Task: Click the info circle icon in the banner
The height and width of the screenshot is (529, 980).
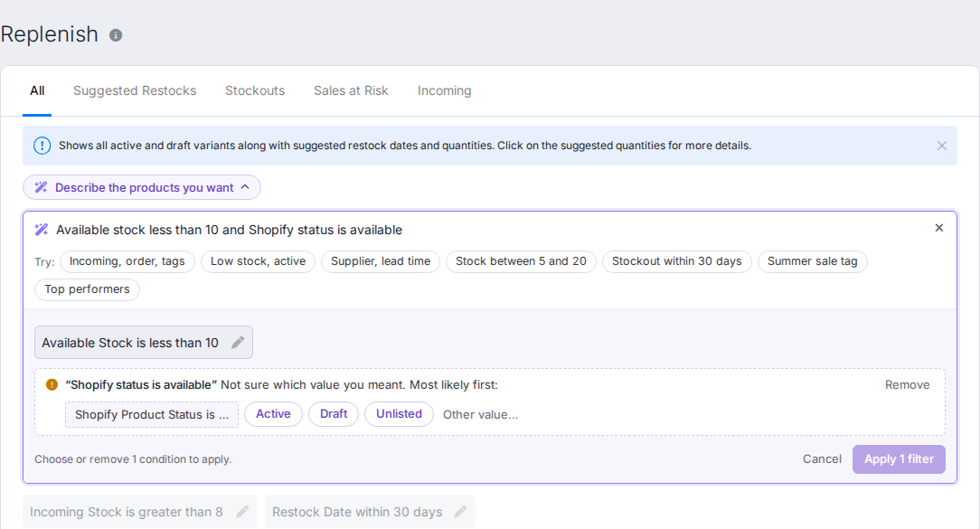Action: tap(42, 146)
